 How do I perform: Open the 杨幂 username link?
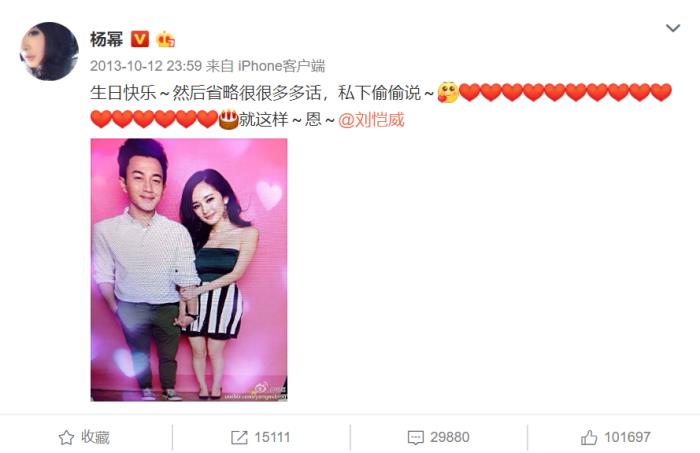click(x=106, y=39)
